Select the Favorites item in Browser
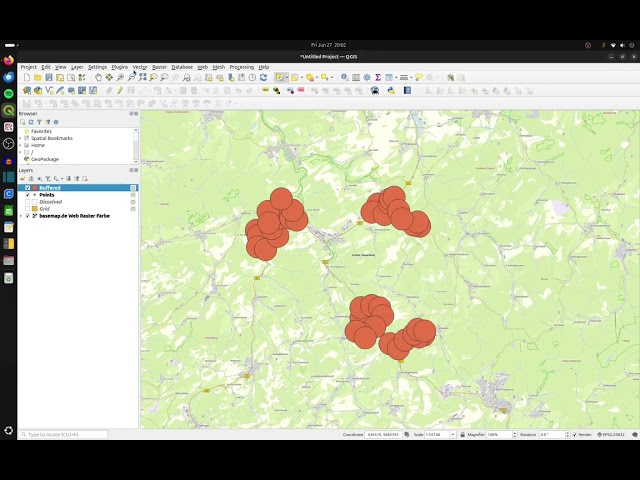The width and height of the screenshot is (640, 480). [x=41, y=131]
